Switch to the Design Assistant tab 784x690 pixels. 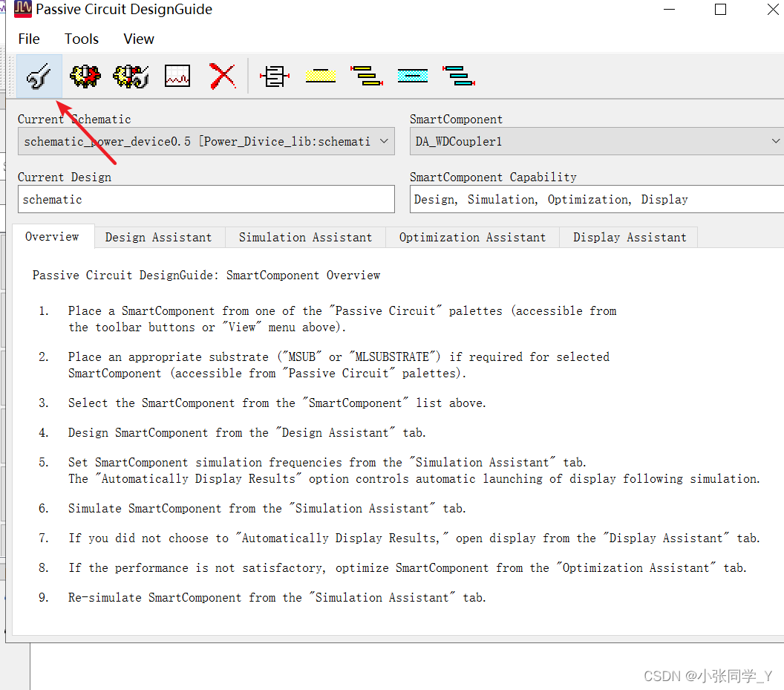(x=159, y=237)
